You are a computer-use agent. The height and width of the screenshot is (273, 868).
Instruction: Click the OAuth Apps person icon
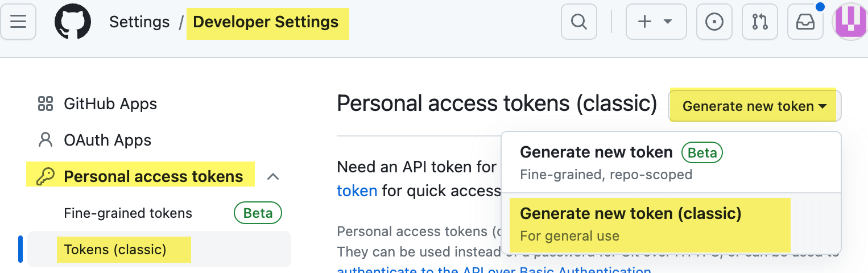click(x=45, y=140)
